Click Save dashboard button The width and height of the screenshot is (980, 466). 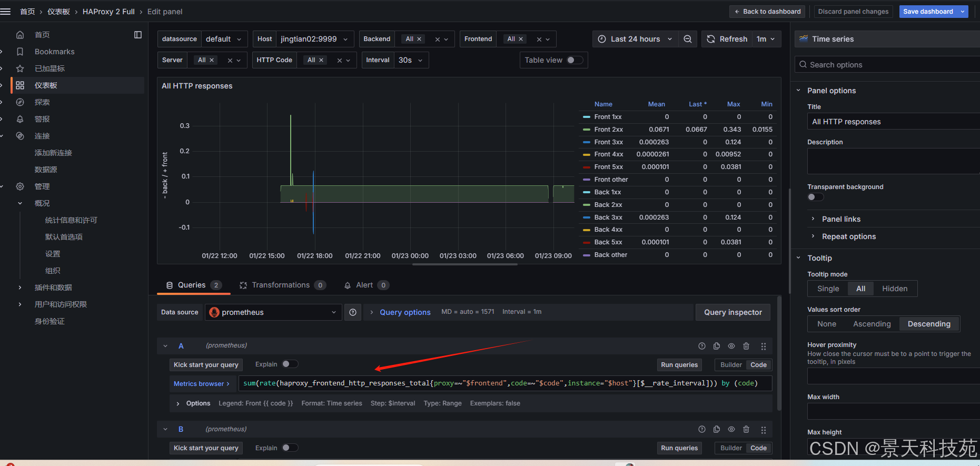coord(928,12)
